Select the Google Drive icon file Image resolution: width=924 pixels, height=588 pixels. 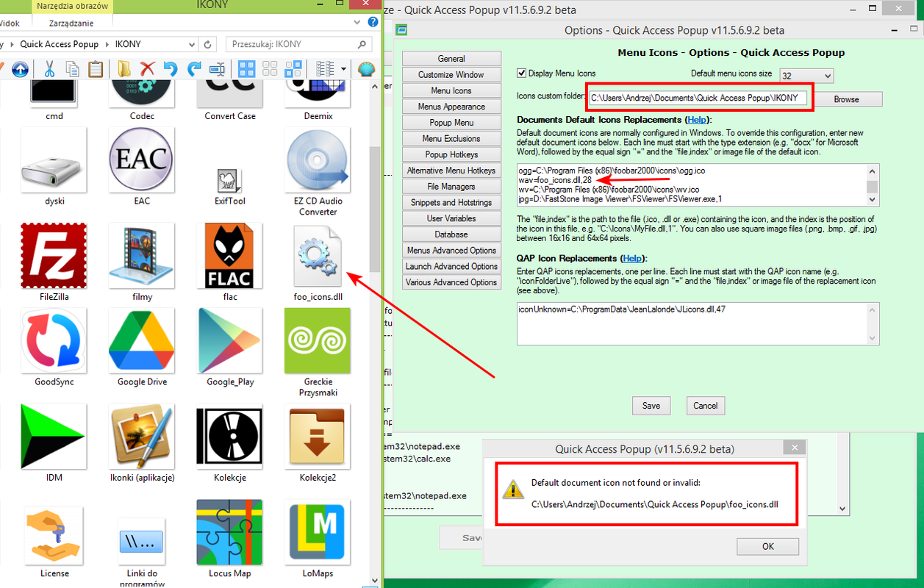[142, 348]
